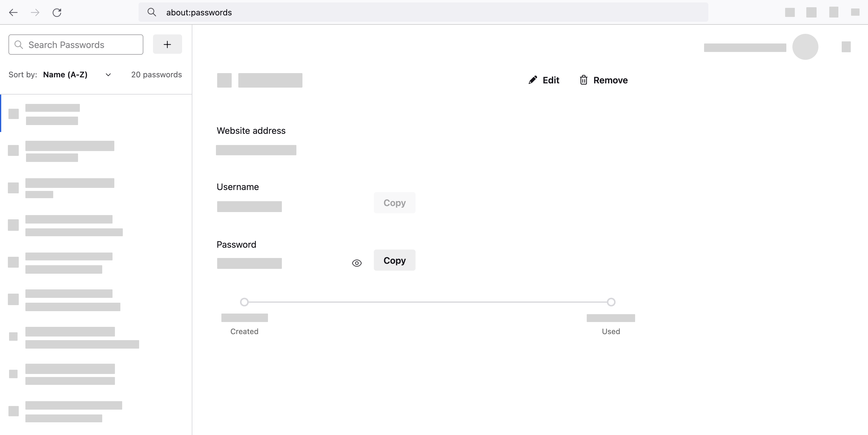Toggle password visibility with the eye icon
Viewport: 868px width, 435px height.
coord(357,263)
